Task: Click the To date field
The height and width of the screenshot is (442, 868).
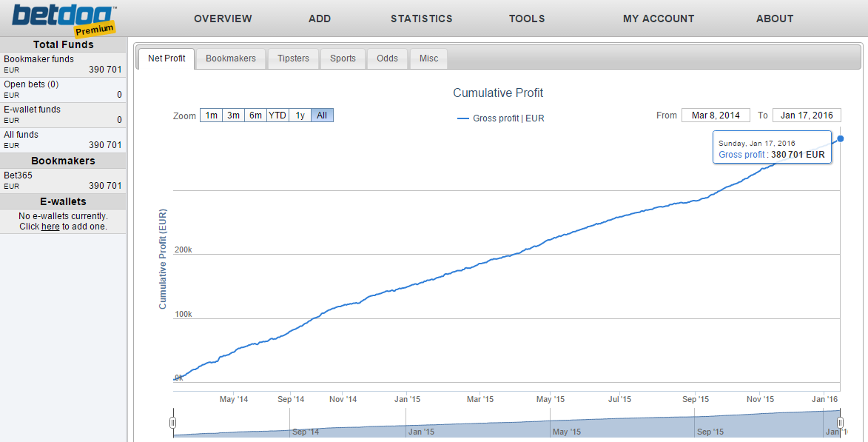Action: click(x=807, y=115)
